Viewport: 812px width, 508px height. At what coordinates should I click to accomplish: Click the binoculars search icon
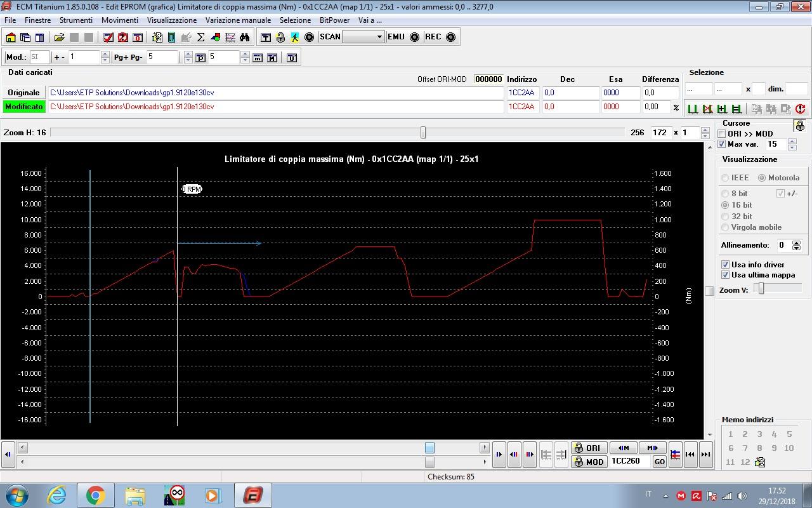point(244,37)
